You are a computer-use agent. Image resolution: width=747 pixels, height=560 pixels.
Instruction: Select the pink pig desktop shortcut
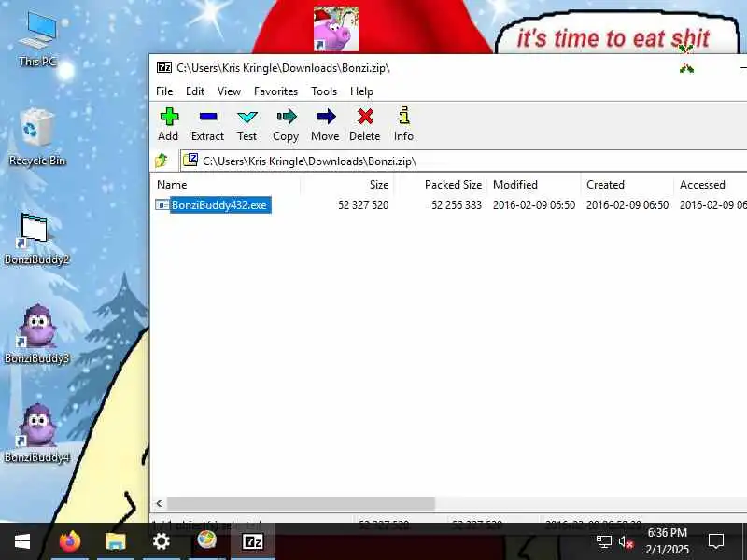tap(336, 29)
